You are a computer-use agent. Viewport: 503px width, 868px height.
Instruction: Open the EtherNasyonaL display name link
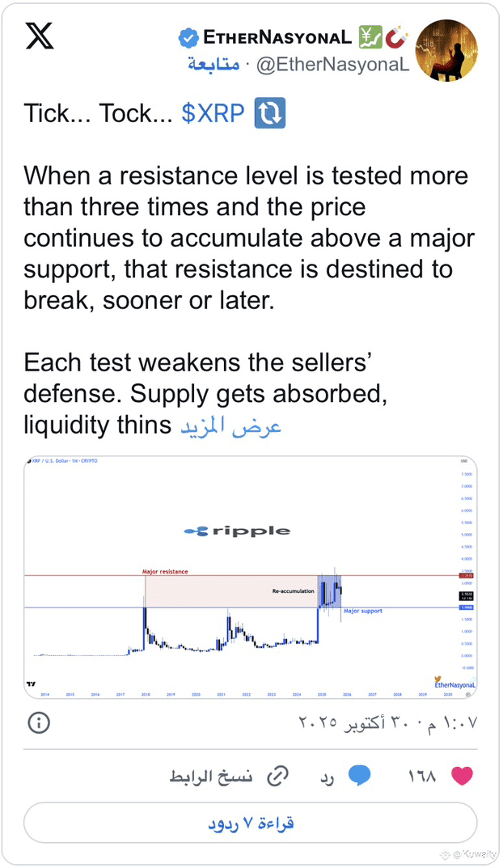click(277, 37)
